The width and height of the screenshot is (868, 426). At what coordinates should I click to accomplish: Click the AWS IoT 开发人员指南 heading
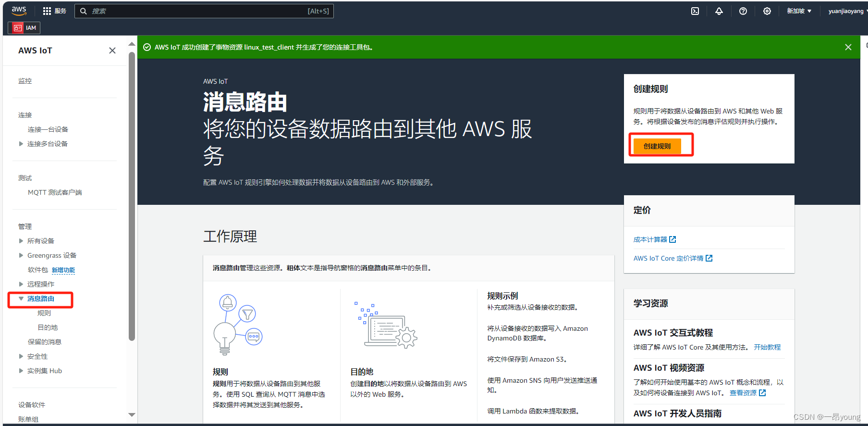coord(677,413)
